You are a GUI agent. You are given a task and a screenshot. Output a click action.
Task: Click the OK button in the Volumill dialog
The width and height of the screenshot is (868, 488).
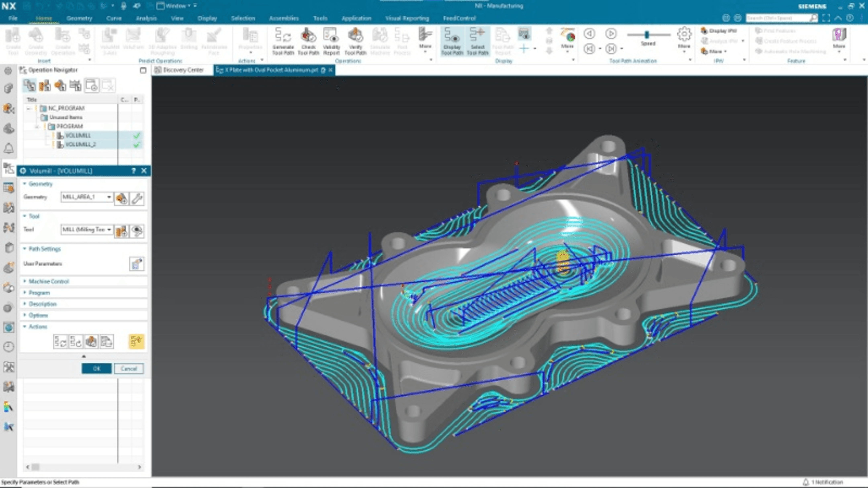tap(96, 369)
